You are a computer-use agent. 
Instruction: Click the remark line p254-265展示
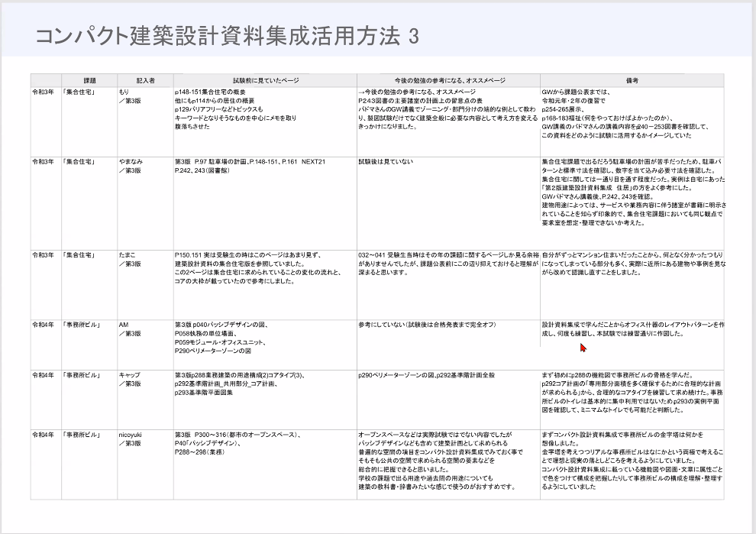tap(563, 109)
